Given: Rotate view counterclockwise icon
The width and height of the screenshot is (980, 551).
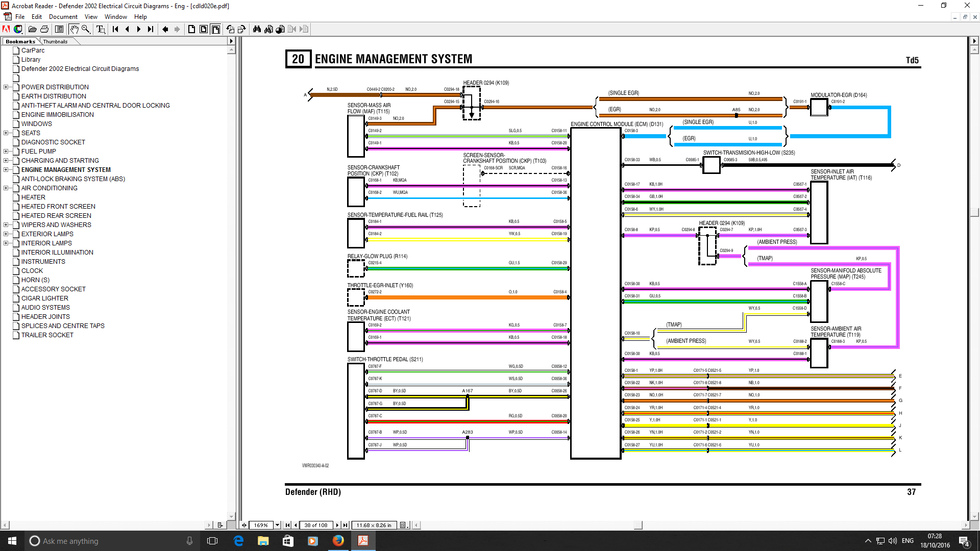Looking at the screenshot, I should click(x=230, y=29).
